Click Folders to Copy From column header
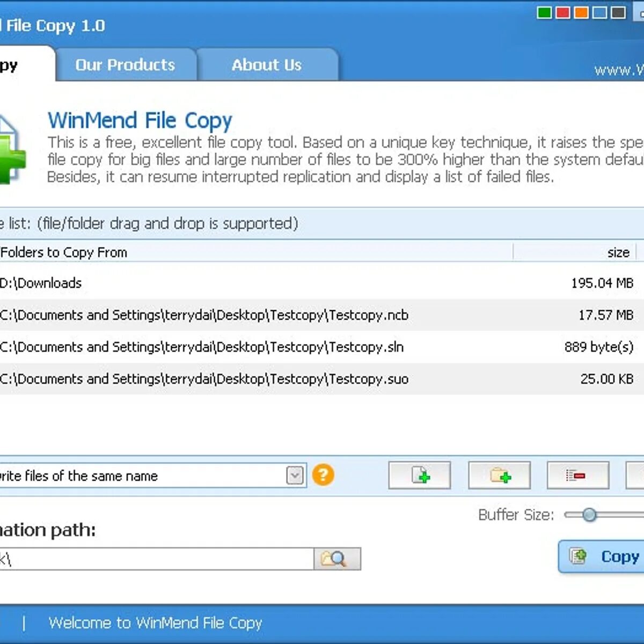 [257, 252]
